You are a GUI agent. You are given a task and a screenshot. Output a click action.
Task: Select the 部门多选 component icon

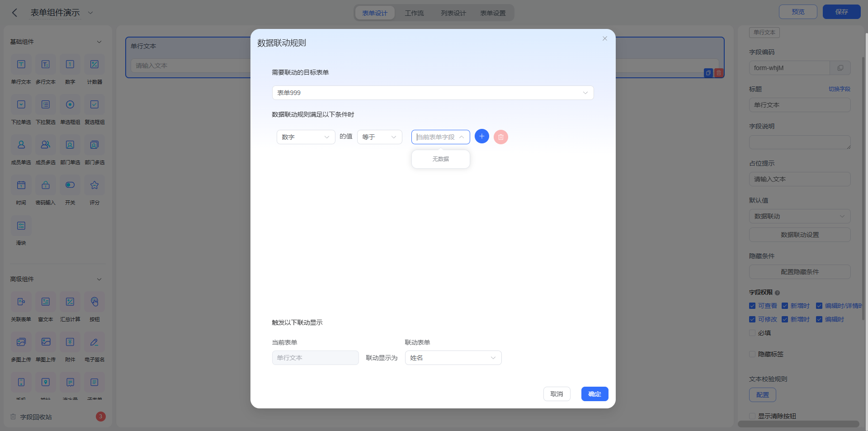pyautogui.click(x=94, y=145)
